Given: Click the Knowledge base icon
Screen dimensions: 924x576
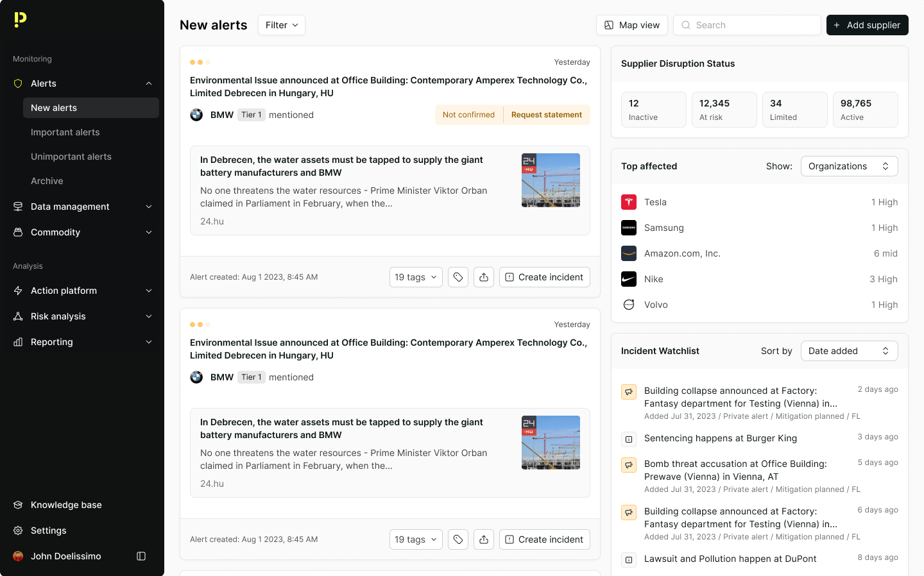Looking at the screenshot, I should coord(18,505).
